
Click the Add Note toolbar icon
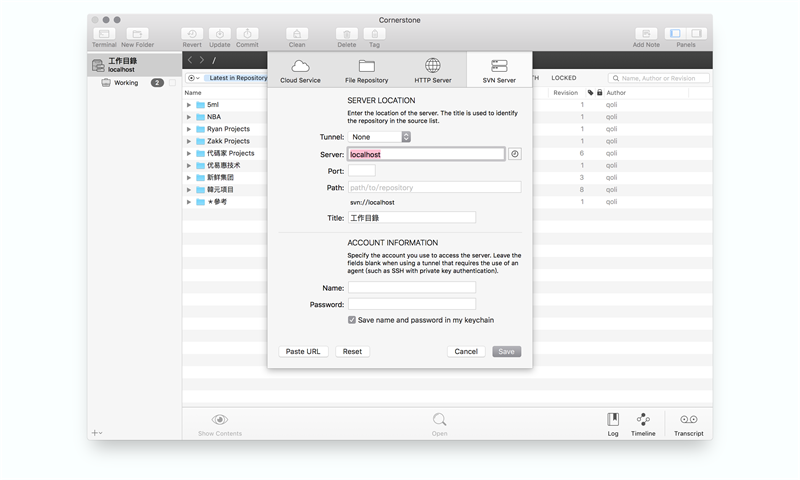(x=646, y=34)
